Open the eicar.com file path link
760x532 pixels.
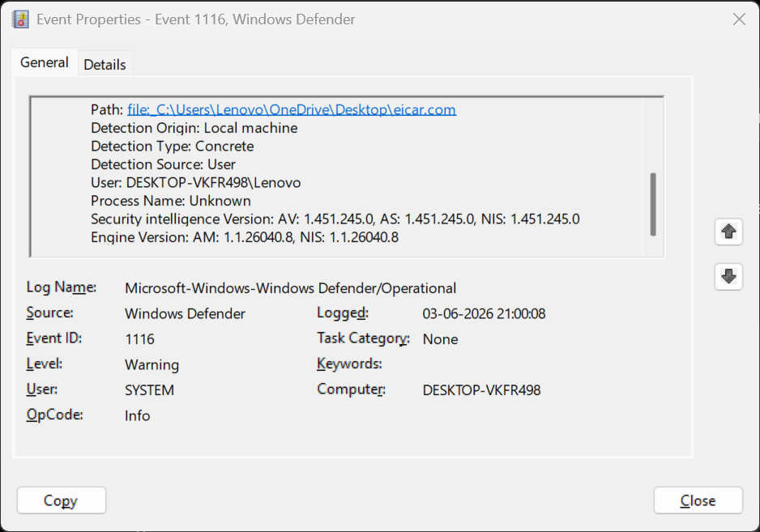[x=292, y=109]
